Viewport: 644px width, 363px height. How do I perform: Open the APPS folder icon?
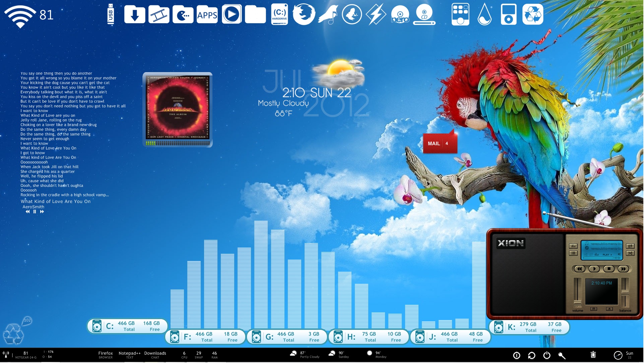tap(207, 14)
